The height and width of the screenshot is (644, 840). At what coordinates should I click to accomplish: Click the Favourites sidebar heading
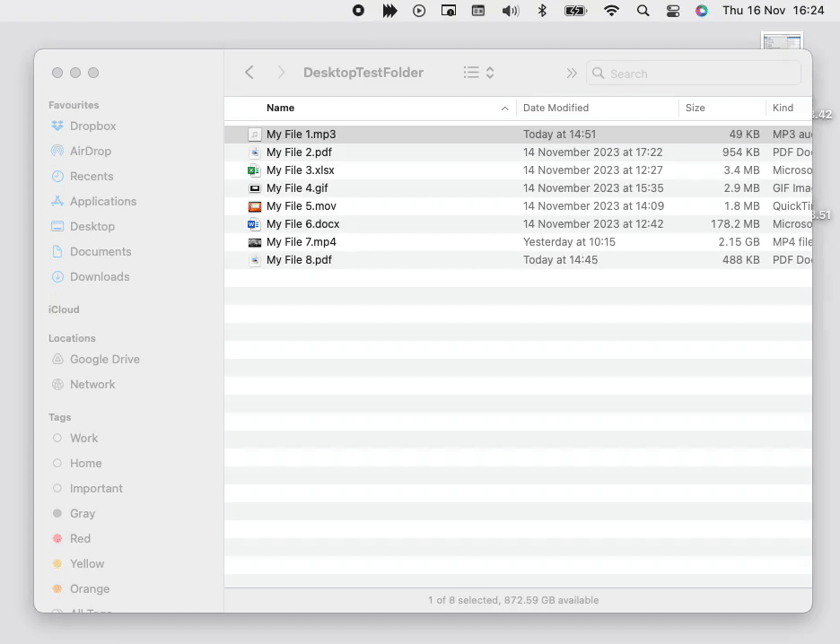74,105
